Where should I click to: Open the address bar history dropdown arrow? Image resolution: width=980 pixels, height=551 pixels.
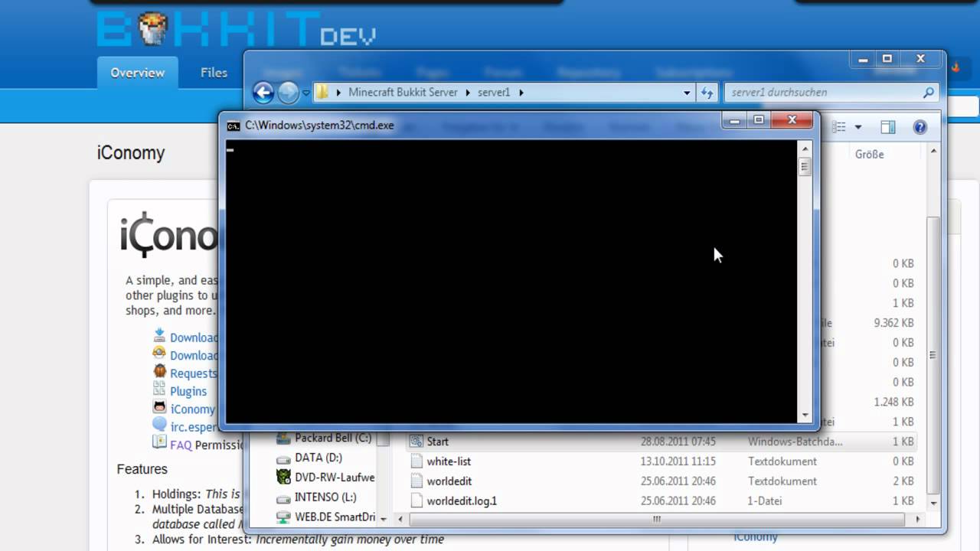pos(687,92)
